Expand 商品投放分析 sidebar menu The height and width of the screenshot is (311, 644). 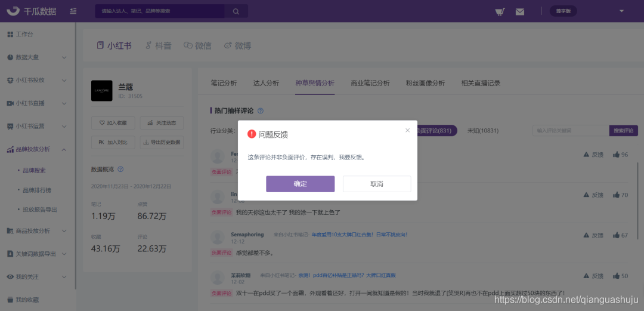pos(38,231)
